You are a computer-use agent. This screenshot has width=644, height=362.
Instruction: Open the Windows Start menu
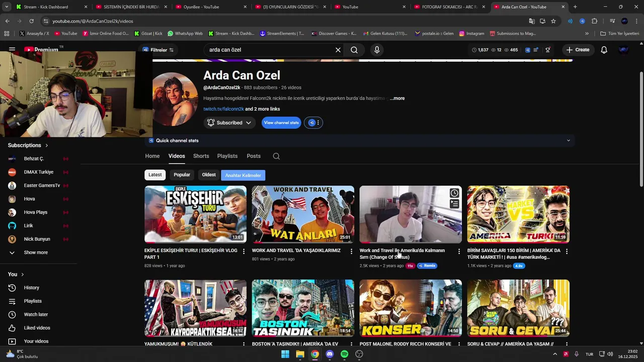[285, 354]
